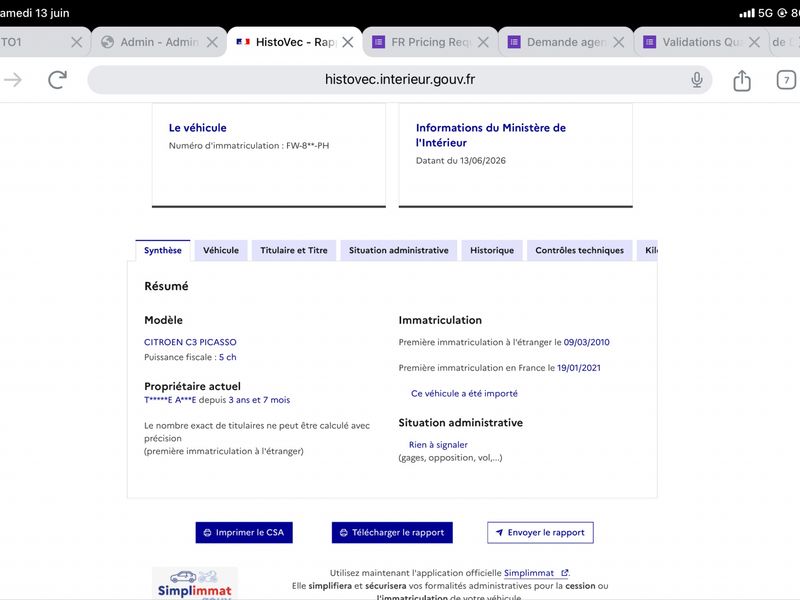
Task: Follow the Simplimmat link
Action: coord(536,573)
